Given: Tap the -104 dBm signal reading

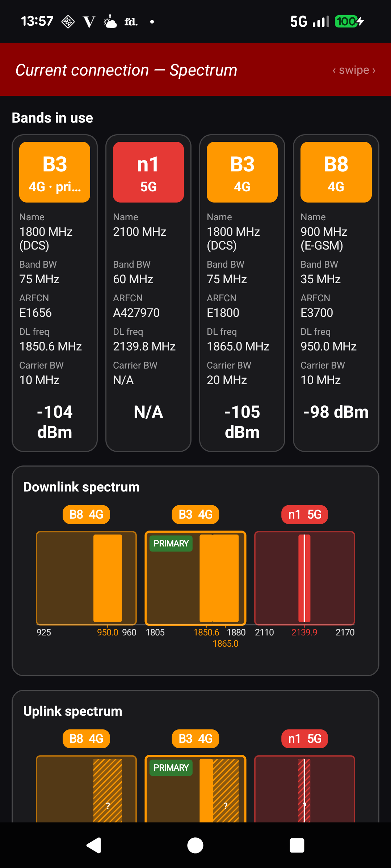Looking at the screenshot, I should click(x=55, y=422).
